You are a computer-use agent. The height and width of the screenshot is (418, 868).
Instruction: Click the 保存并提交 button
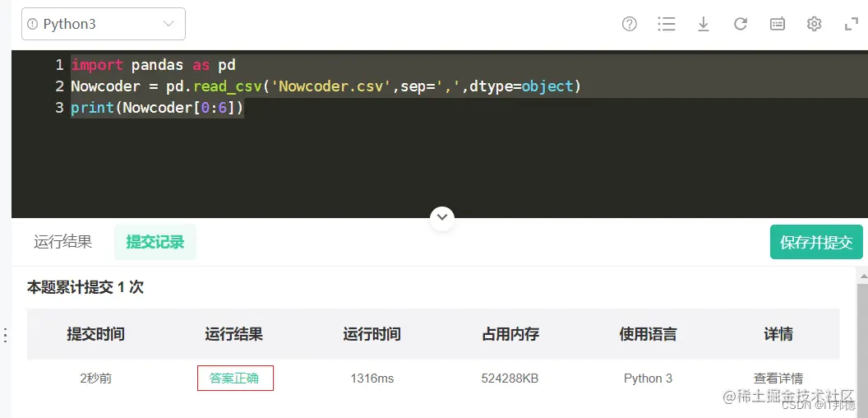[x=816, y=242]
